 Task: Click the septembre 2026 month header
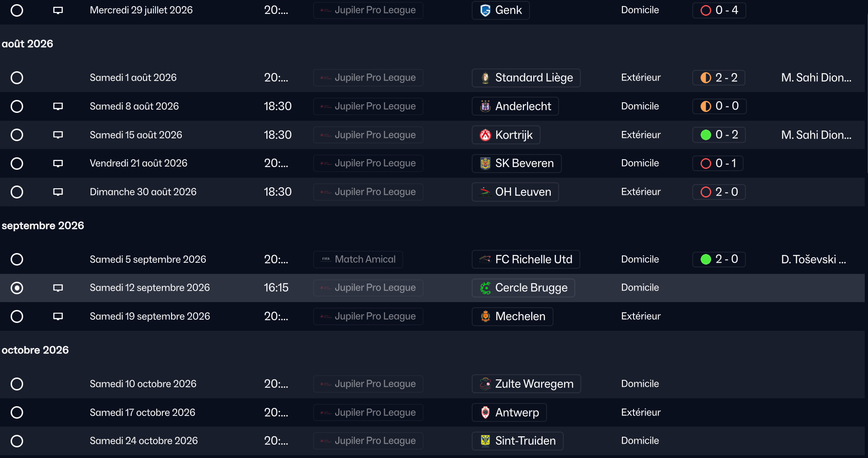43,226
